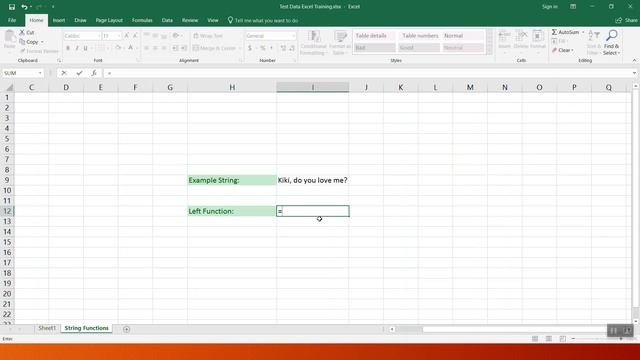Image resolution: width=640 pixels, height=360 pixels.
Task: Click the Select All corner triangle
Action: pyautogui.click(x=9, y=87)
